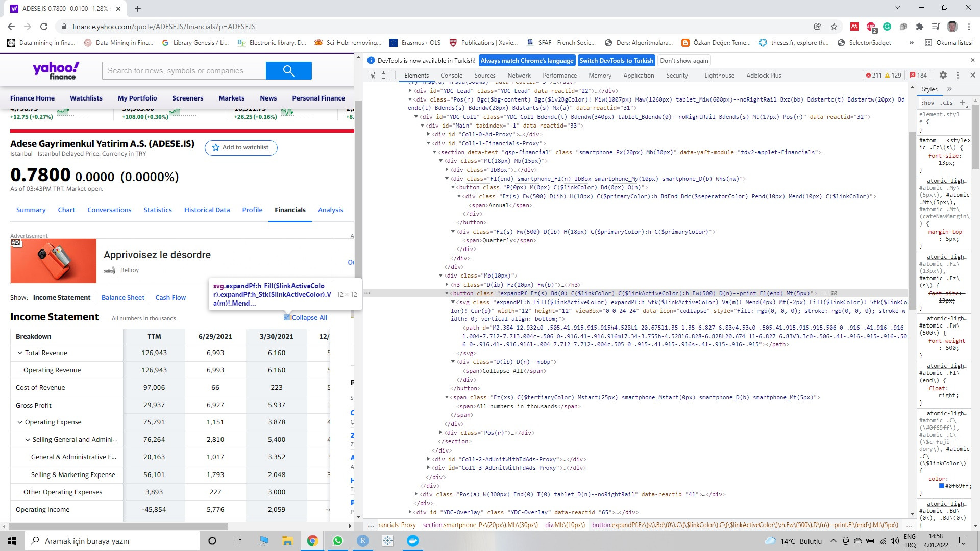980x551 pixels.
Task: Click the Chrome address bar URL
Action: pyautogui.click(x=164, y=27)
